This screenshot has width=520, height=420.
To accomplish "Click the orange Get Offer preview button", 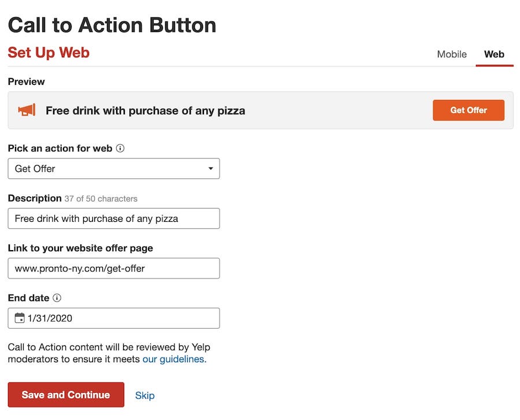I will coord(468,110).
